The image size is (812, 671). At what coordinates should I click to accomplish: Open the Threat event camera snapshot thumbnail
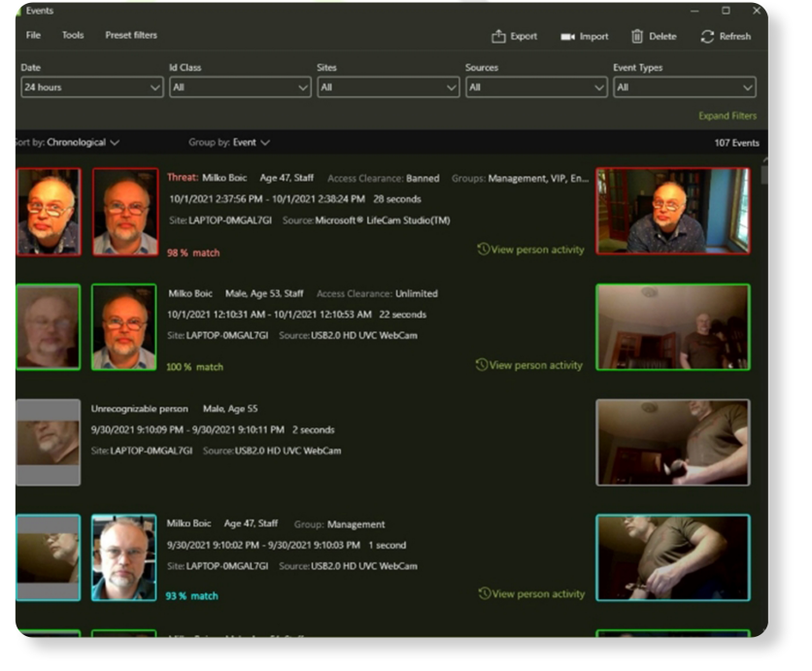[x=672, y=211]
